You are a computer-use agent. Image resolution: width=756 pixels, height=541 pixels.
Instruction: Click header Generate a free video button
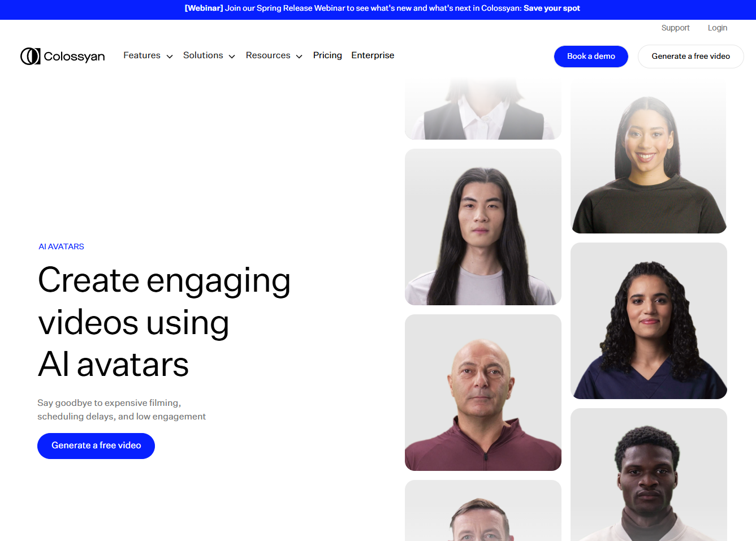690,57
